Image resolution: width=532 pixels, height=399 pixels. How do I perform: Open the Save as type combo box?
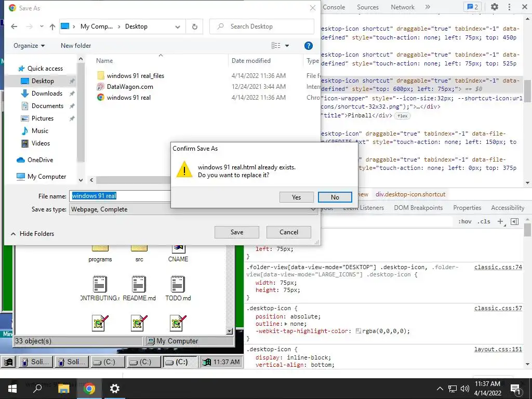[x=193, y=209]
